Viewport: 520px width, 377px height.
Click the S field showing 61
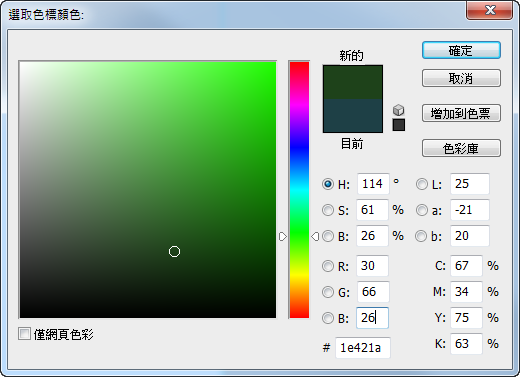pyautogui.click(x=372, y=210)
